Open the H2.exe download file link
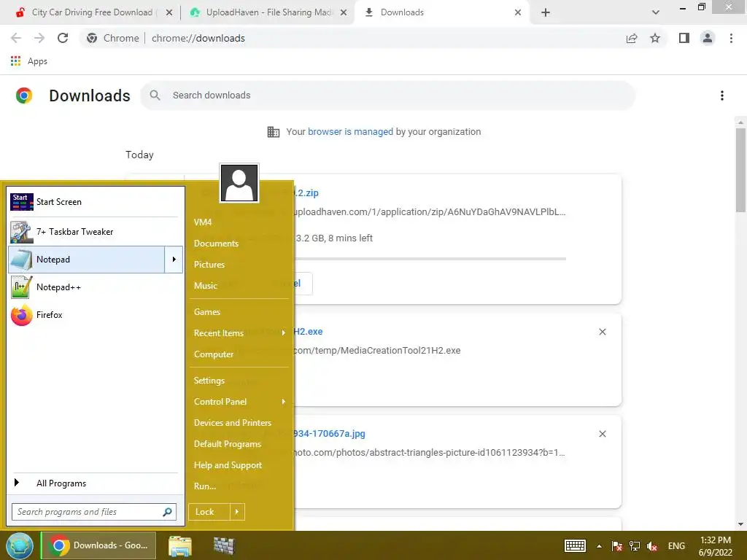The image size is (747, 560). click(x=309, y=332)
